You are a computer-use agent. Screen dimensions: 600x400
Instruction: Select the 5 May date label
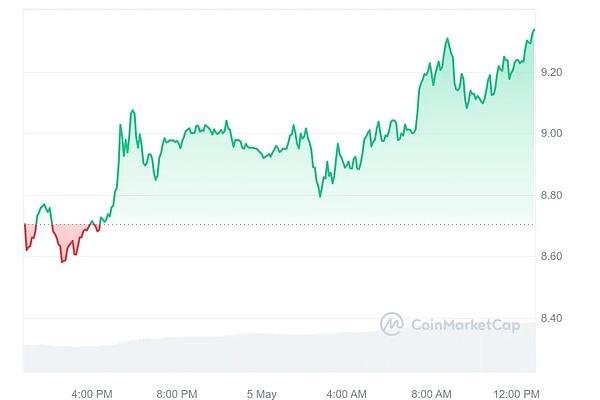[261, 394]
